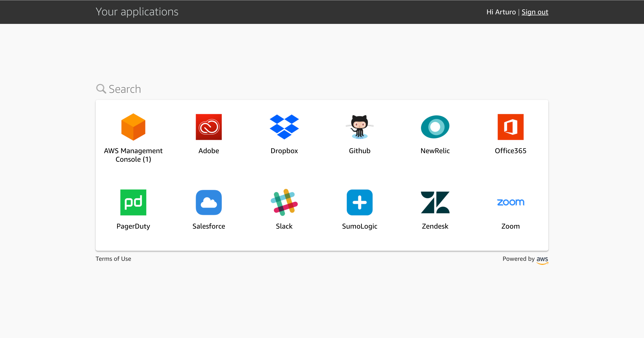Image resolution: width=644 pixels, height=338 pixels.
Task: Launch the Adobe Creative Cloud icon
Action: [209, 127]
